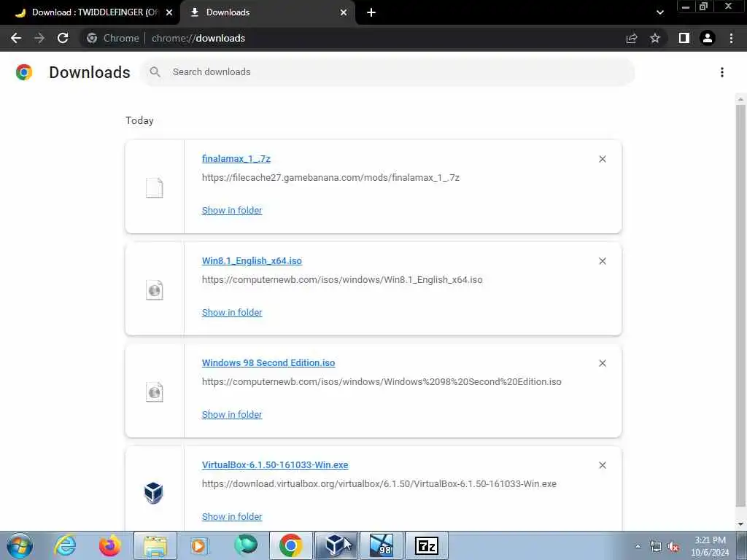Show hidden tray icons arrow
747x560 pixels.
pyautogui.click(x=638, y=547)
